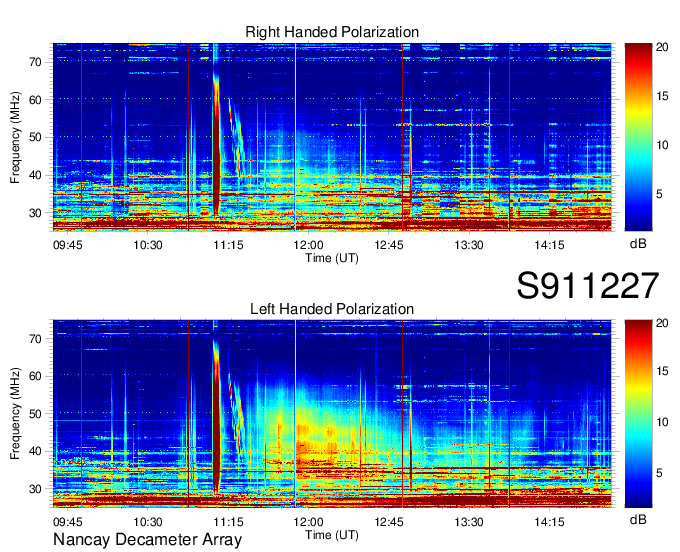
Task: Click the 12:00 tick under Right Handed plot
Action: 308,245
